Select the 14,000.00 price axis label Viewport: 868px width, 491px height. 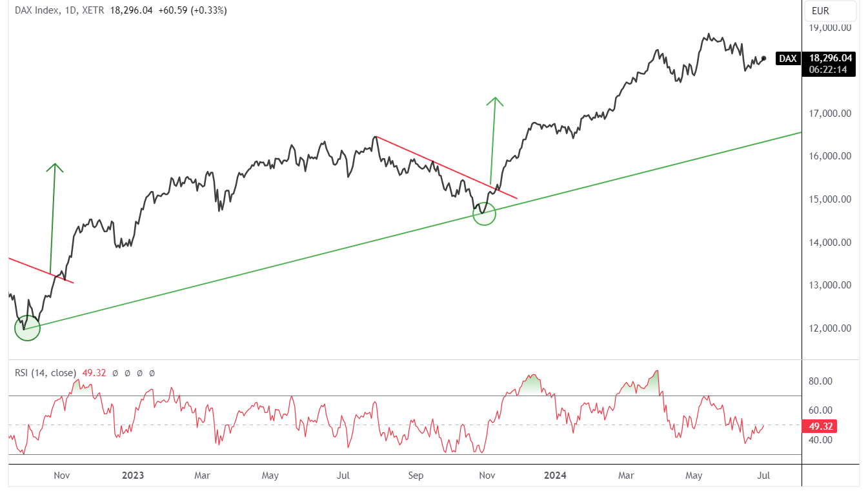(x=829, y=243)
